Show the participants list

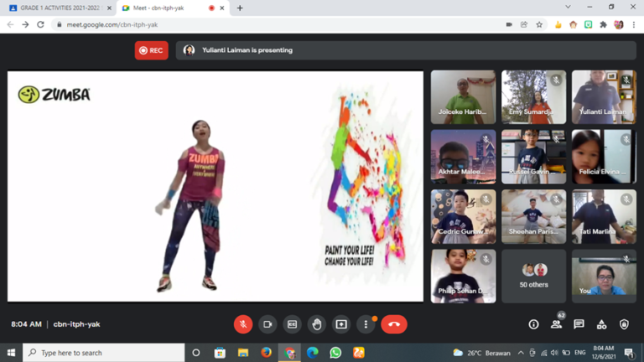pyautogui.click(x=556, y=324)
